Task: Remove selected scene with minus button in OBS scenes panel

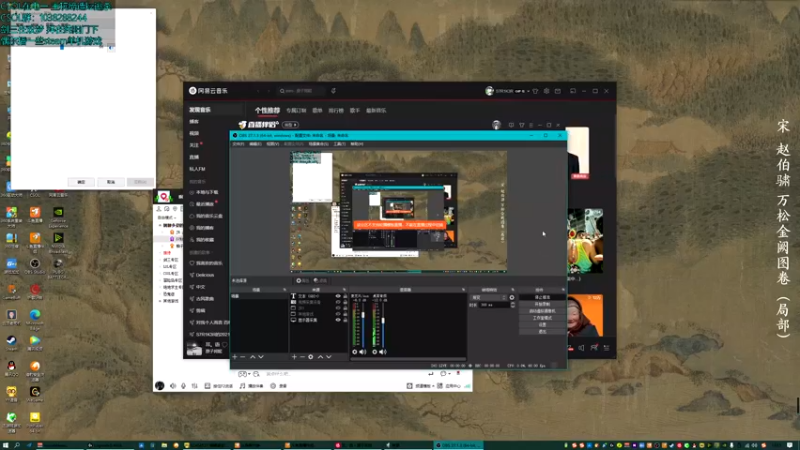Action: (243, 357)
